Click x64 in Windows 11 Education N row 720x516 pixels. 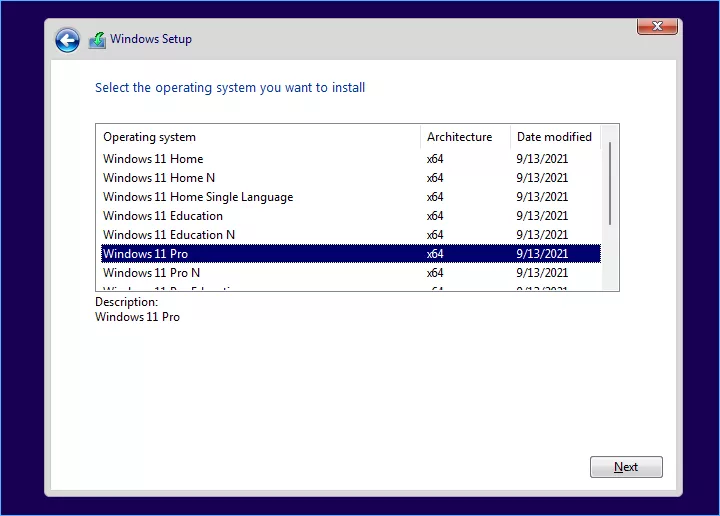click(x=435, y=235)
